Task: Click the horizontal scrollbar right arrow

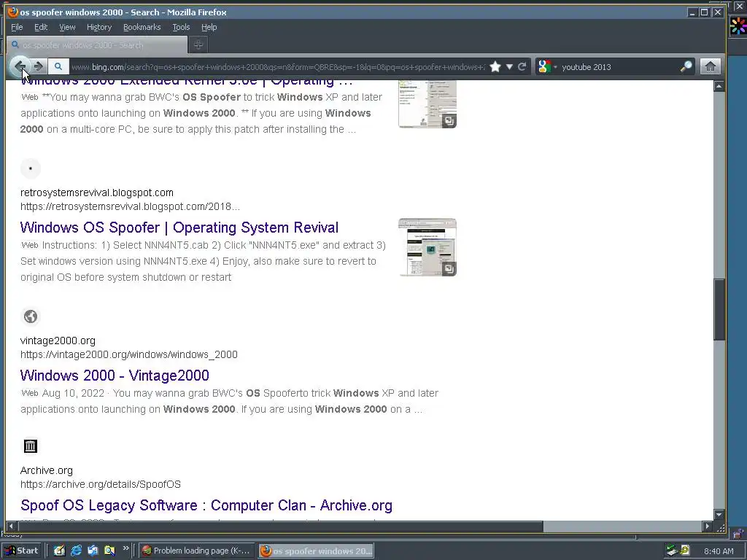Action: pyautogui.click(x=708, y=526)
